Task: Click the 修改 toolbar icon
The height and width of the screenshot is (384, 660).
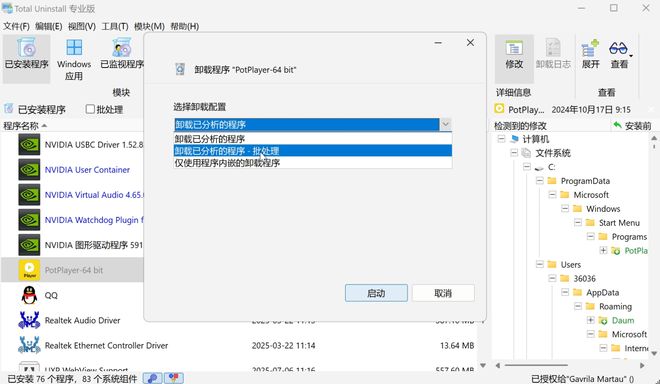Action: click(514, 49)
